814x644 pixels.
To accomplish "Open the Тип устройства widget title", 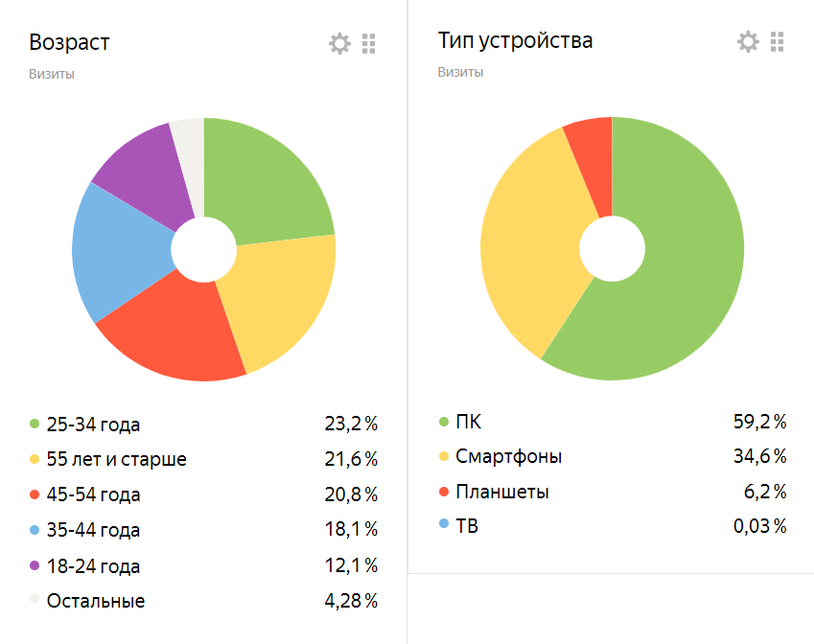I will pos(515,40).
